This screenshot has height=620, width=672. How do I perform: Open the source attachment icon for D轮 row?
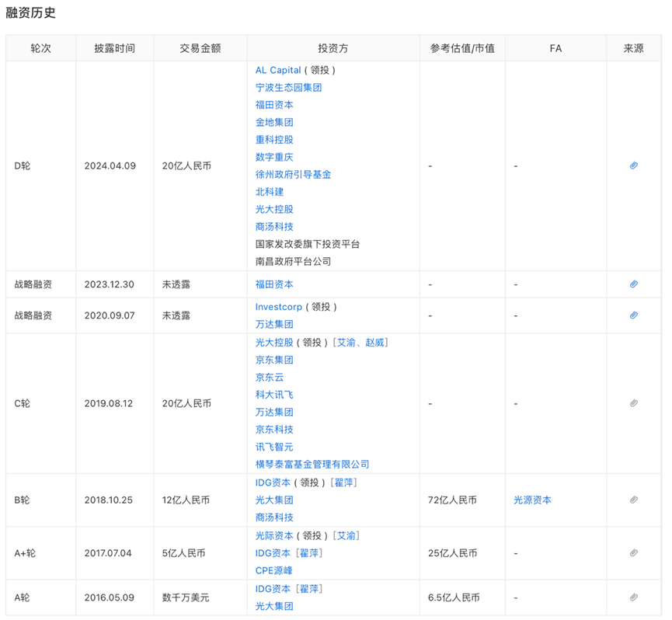[x=633, y=165]
